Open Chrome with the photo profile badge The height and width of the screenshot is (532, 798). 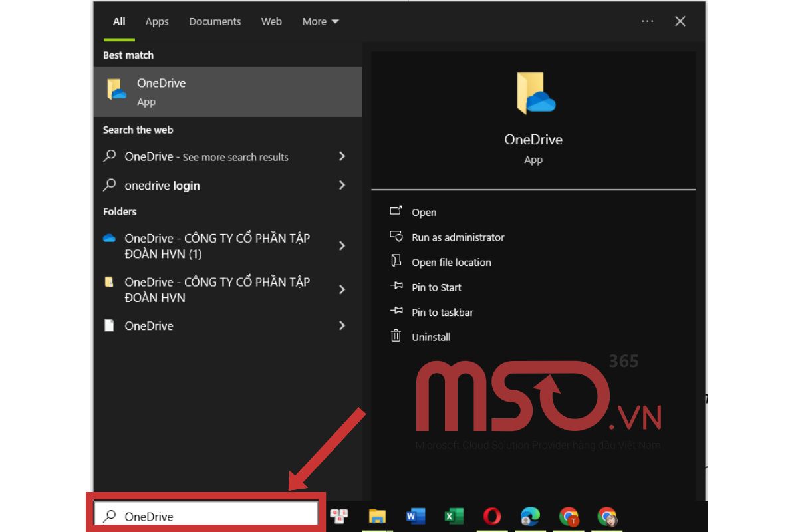pyautogui.click(x=607, y=516)
